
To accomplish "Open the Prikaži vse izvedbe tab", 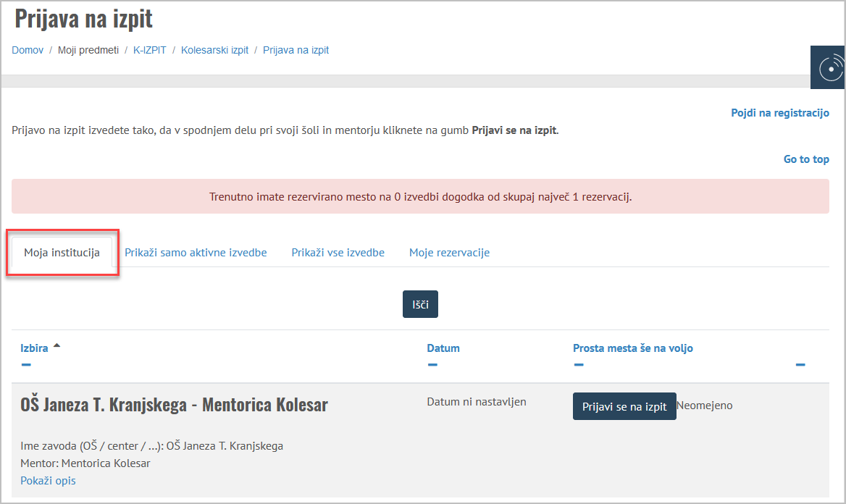I will [x=338, y=253].
